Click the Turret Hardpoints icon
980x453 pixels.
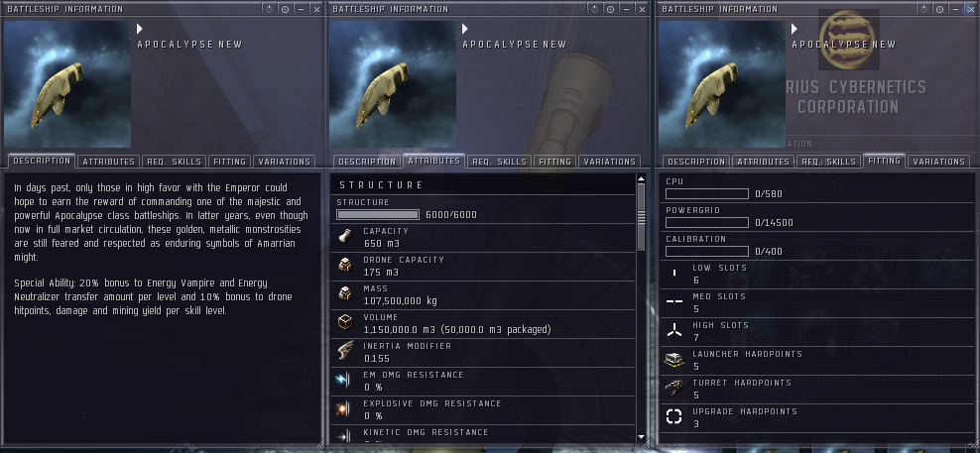click(x=674, y=389)
